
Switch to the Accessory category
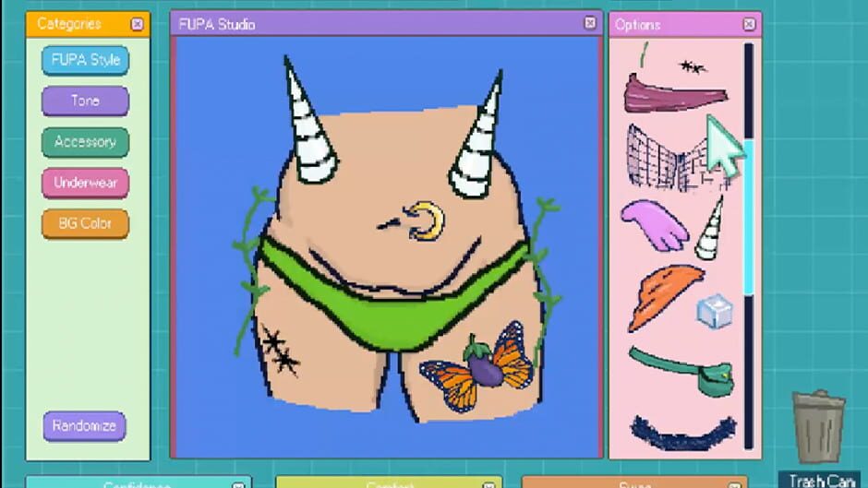[85, 142]
